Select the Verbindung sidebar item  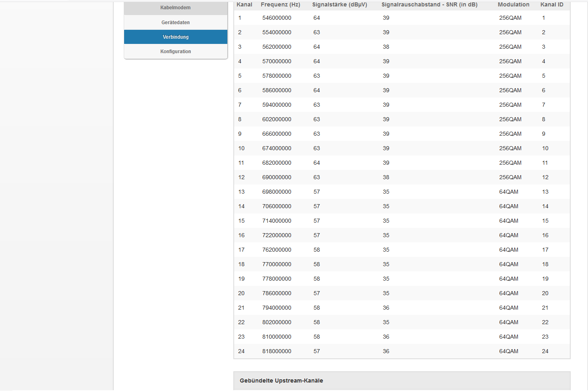pyautogui.click(x=176, y=37)
